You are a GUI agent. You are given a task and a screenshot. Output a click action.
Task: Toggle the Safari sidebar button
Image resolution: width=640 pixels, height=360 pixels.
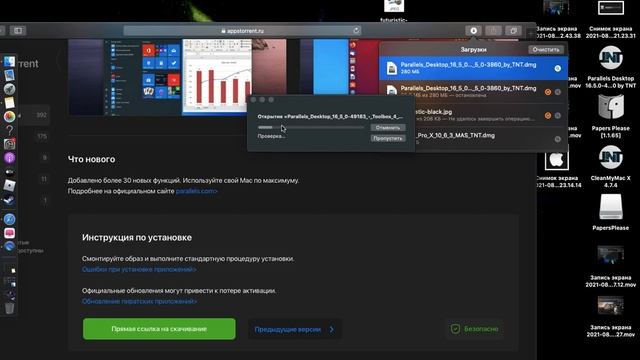pos(18,31)
